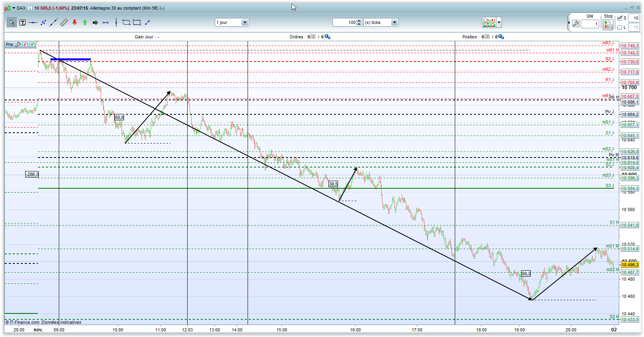Click the 10 669,2 pivot price label
The image size is (644, 337).
[630, 114]
